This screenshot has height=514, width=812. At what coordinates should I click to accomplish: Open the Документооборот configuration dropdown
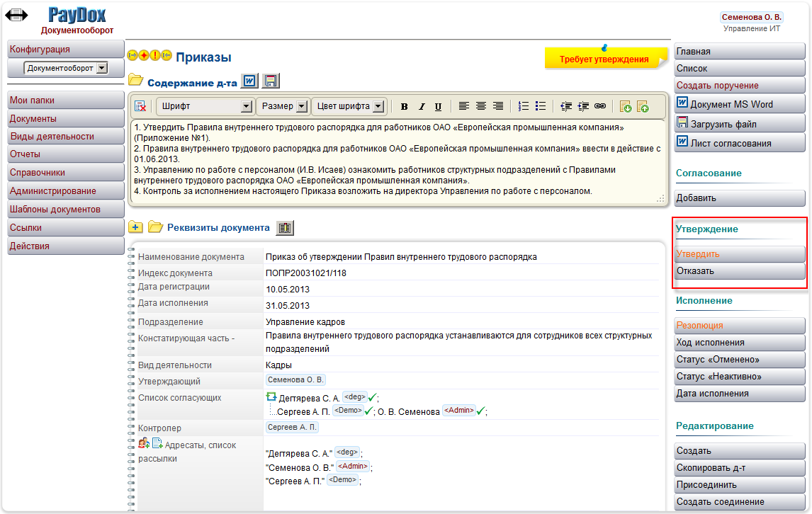[66, 67]
